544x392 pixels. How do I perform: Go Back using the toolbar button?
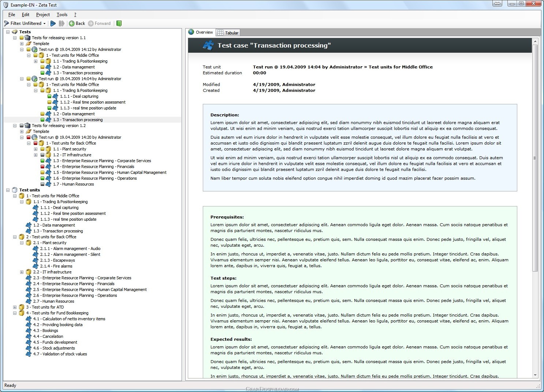77,23
